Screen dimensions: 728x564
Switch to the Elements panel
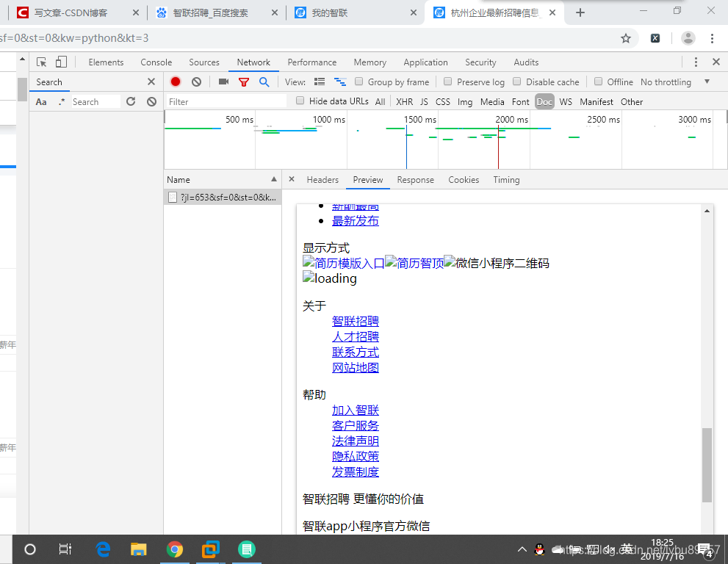[106, 62]
